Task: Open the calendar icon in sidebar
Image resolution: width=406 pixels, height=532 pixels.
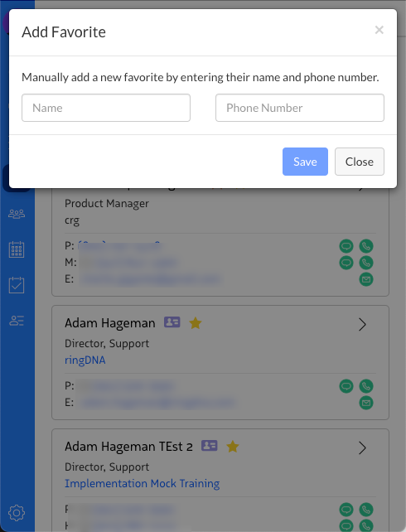Action: (17, 249)
